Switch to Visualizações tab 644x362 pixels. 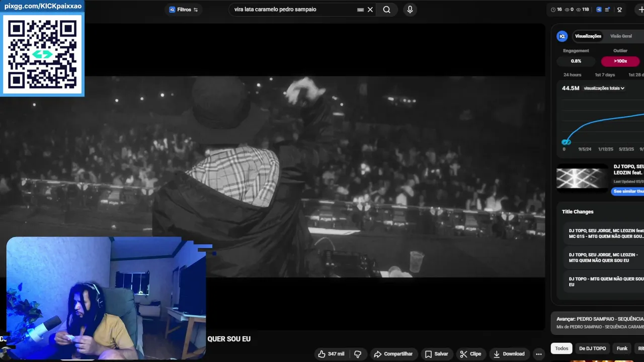point(588,36)
